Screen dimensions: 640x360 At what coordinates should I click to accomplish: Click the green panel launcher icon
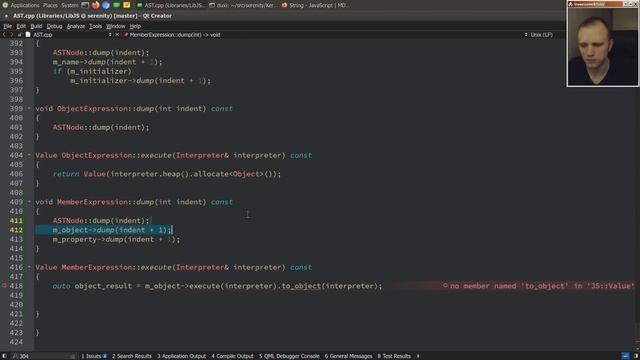[116, 5]
